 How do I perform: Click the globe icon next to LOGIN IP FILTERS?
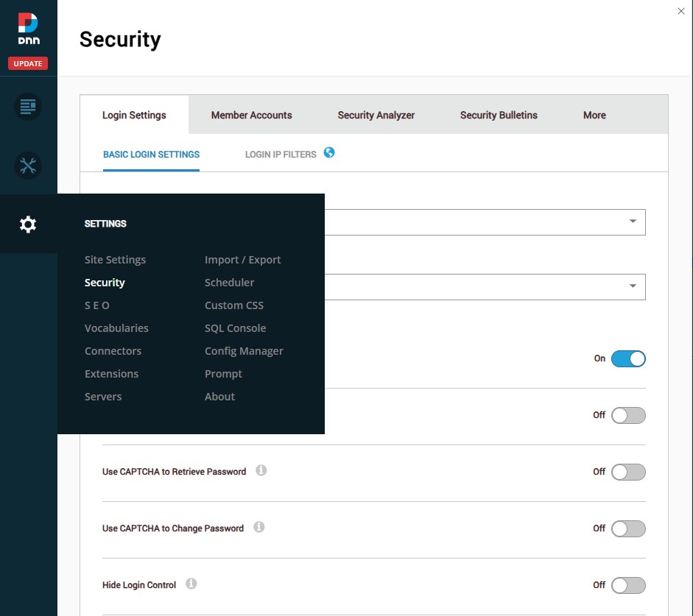pyautogui.click(x=329, y=152)
